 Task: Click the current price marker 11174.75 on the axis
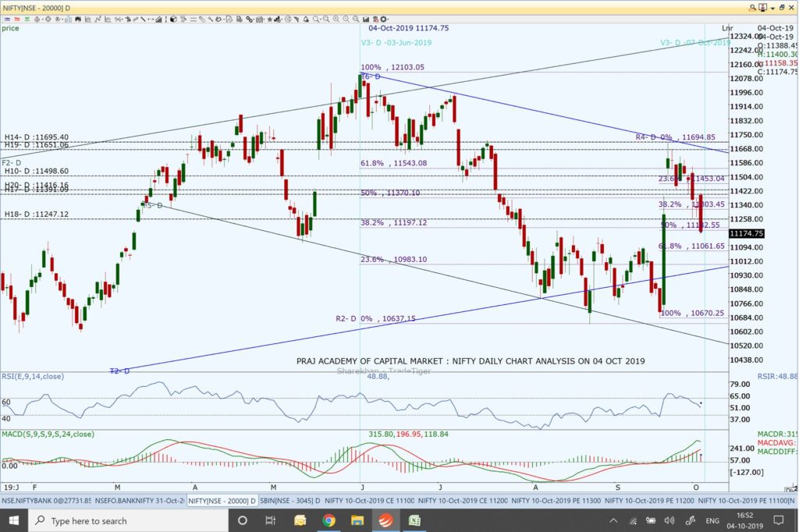pyautogui.click(x=747, y=233)
